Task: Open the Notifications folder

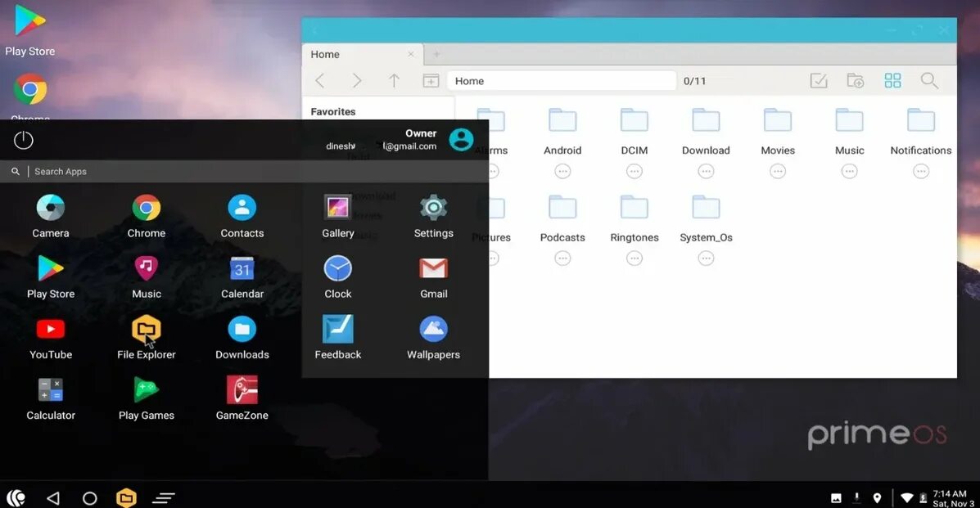Action: pos(920,131)
